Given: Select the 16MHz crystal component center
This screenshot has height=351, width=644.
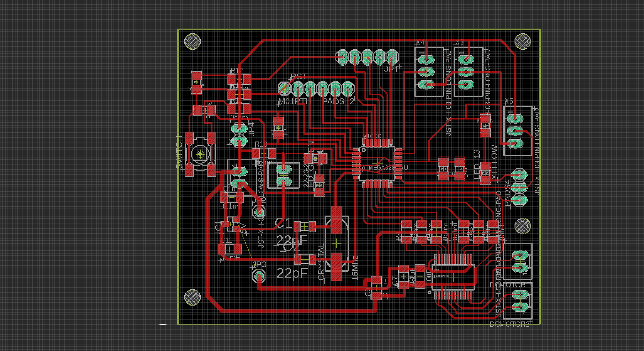Looking at the screenshot, I should (337, 243).
